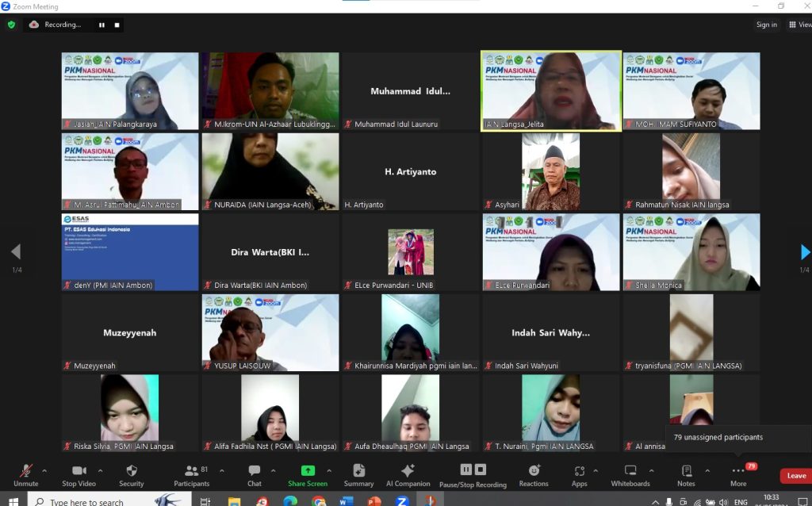Click the green Share Screen button
Image resolution: width=812 pixels, height=506 pixels.
[x=307, y=474]
